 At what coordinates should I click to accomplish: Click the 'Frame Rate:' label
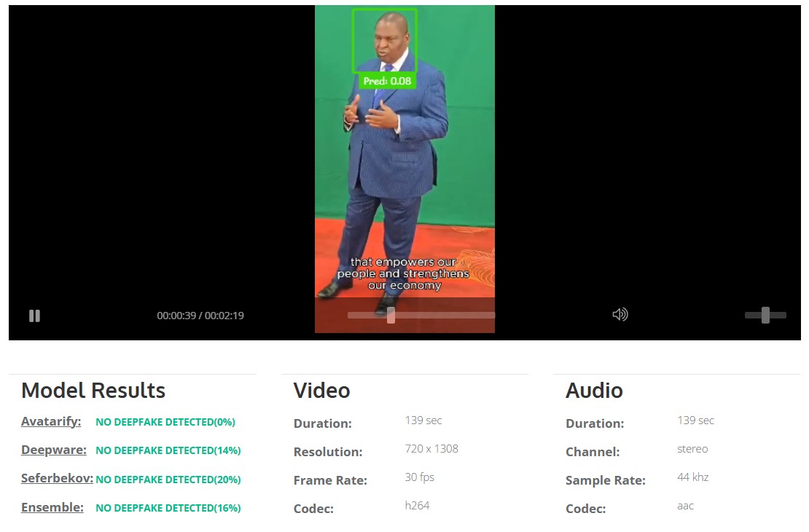(330, 480)
